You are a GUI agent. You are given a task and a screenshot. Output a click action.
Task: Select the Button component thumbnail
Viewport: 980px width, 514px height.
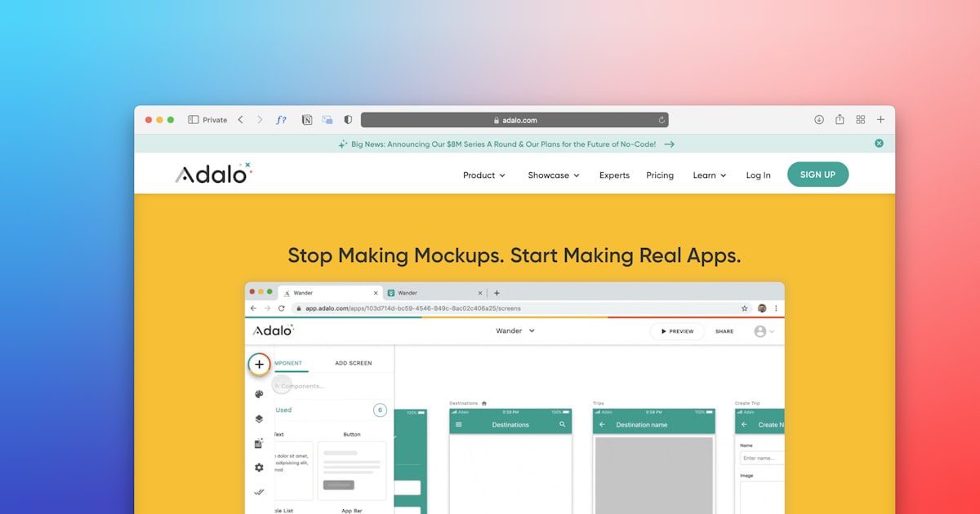pos(352,471)
